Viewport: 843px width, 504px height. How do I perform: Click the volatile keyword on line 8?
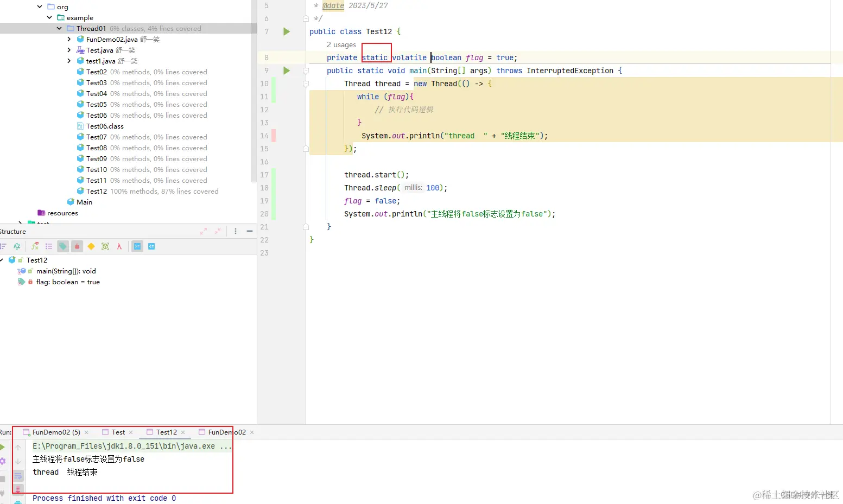click(x=409, y=58)
